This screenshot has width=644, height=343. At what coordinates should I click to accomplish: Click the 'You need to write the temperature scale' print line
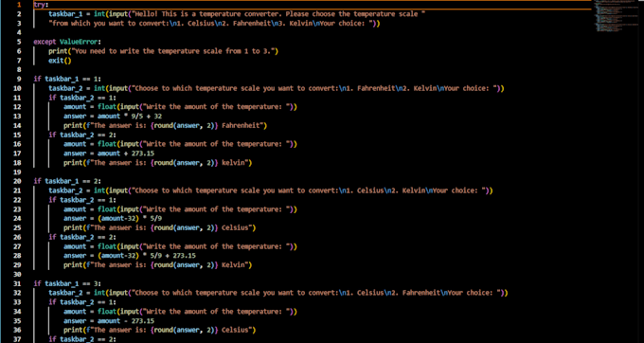pos(164,51)
